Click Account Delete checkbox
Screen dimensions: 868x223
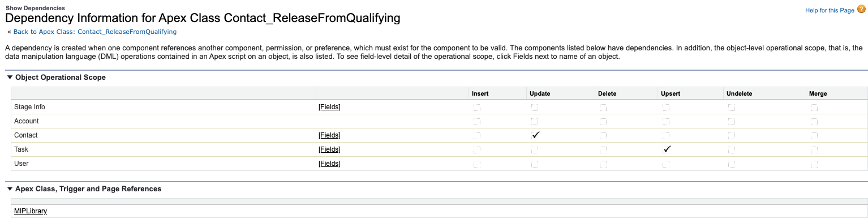coord(603,121)
